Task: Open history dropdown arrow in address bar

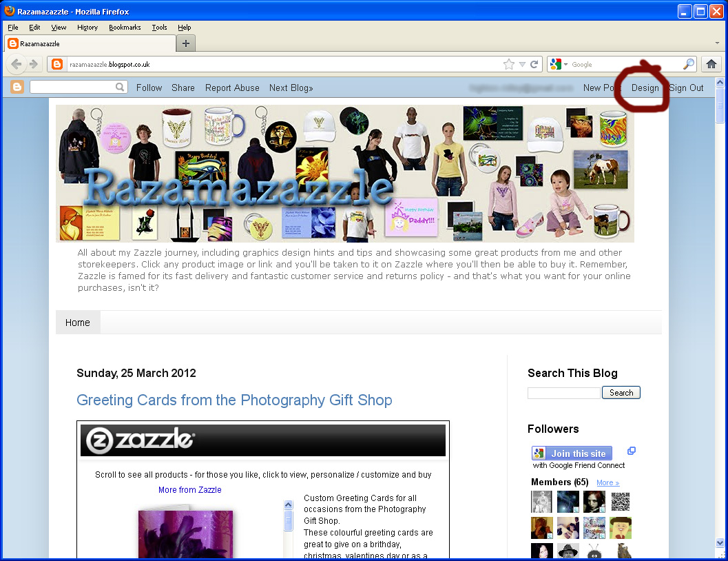Action: coord(522,65)
